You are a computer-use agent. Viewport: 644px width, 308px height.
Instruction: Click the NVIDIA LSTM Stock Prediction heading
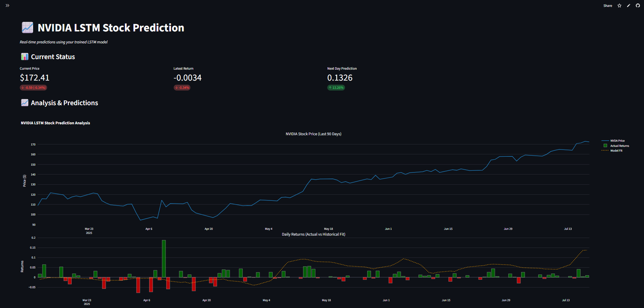coord(111,27)
